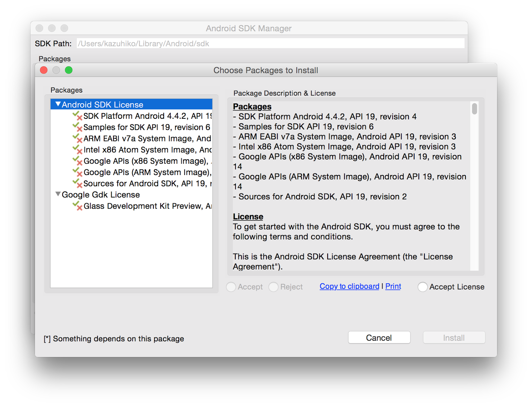Click the Cancel button
This screenshot has height=407, width=532.
[379, 337]
